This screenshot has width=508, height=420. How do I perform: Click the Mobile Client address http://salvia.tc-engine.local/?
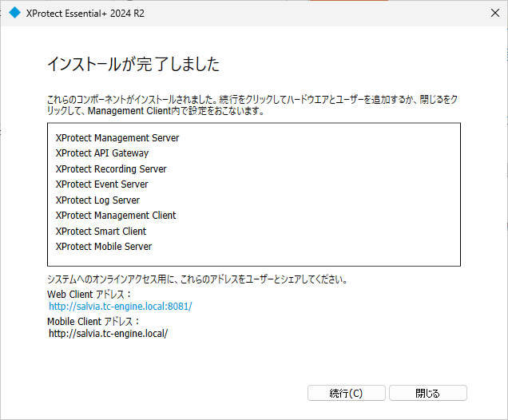(108, 334)
